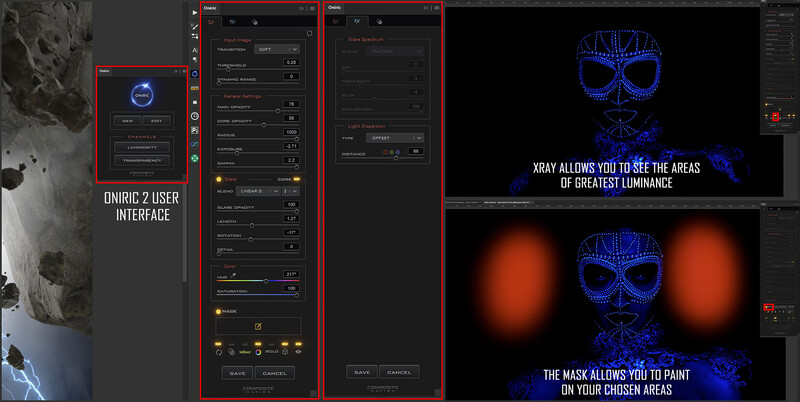The height and width of the screenshot is (402, 800).
Task: Open the Character panel icon
Action: [195, 50]
